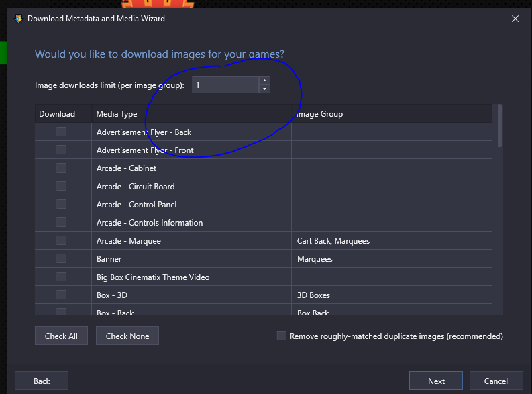Check the Arcade - Marquee download box

tap(62, 240)
